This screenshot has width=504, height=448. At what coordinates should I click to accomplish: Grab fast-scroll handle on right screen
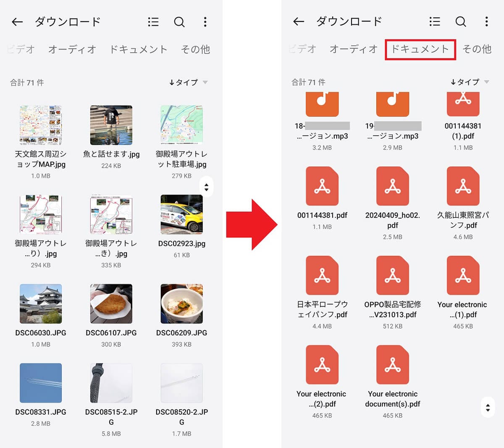point(488,407)
